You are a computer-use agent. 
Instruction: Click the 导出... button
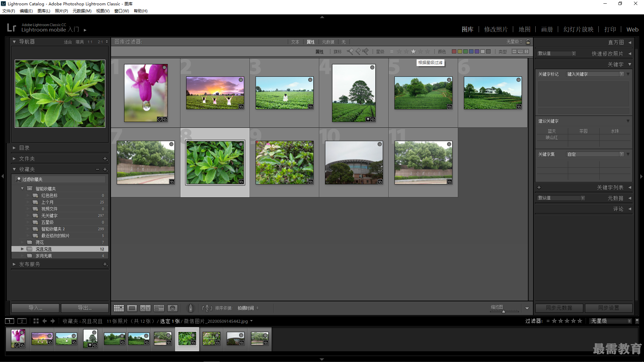(85, 308)
